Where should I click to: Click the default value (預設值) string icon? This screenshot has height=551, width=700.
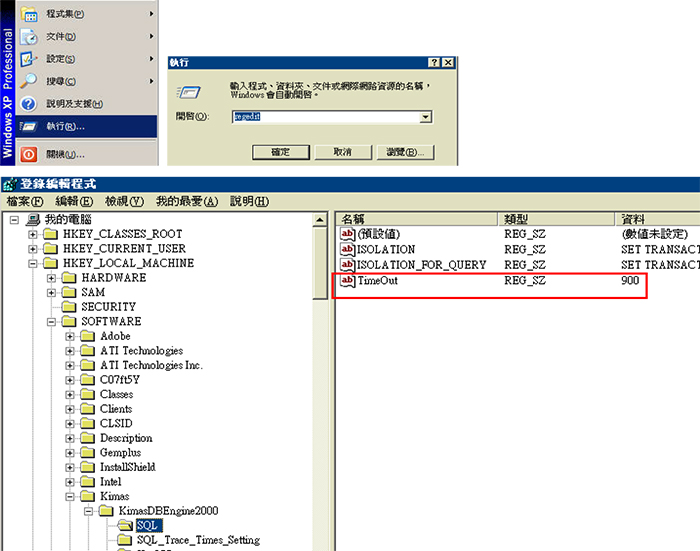[x=348, y=234]
